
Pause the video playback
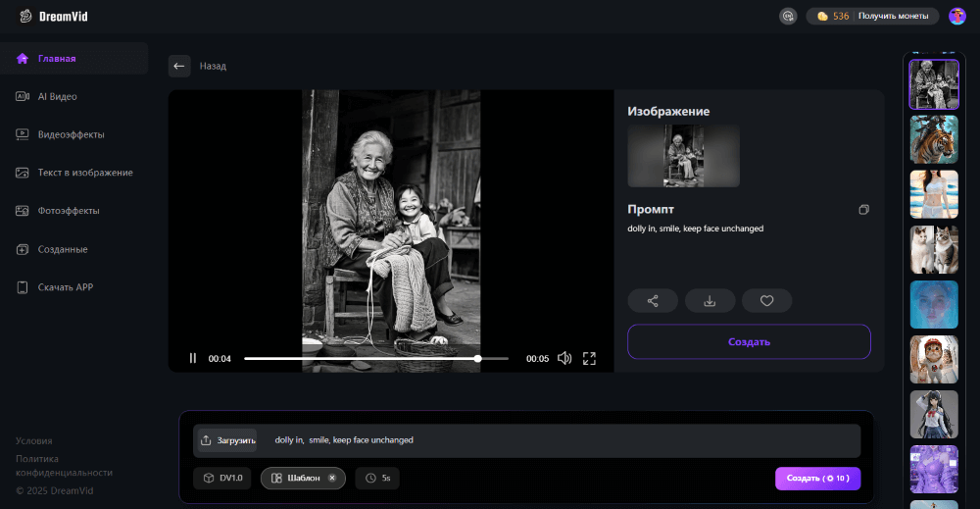192,358
